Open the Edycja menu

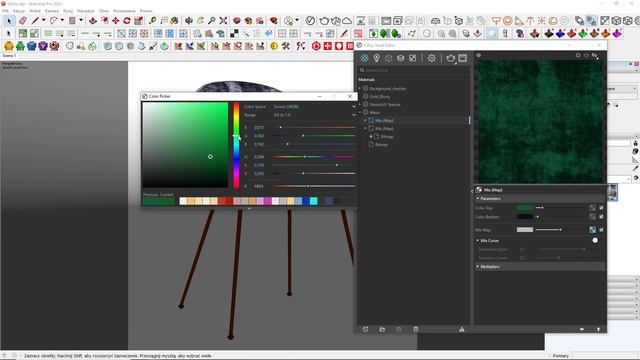tap(19, 11)
